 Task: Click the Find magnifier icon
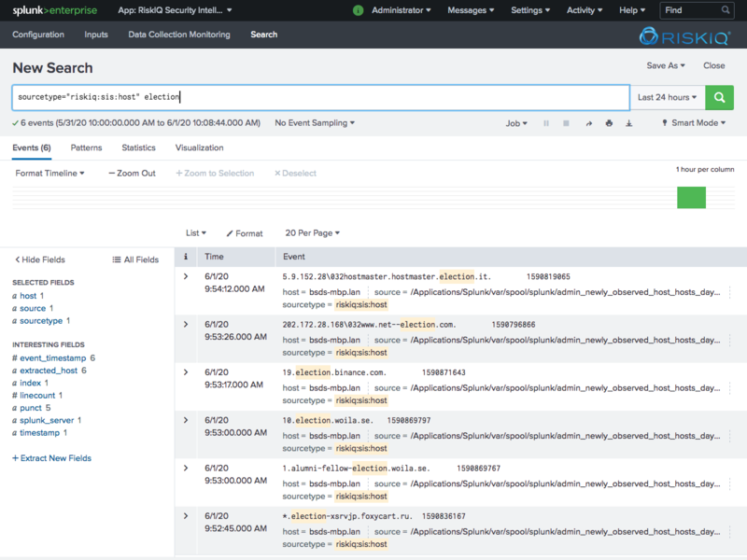coord(726,10)
